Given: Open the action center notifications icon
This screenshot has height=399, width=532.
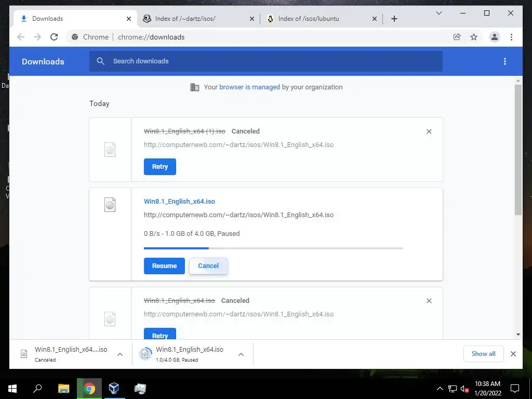Looking at the screenshot, I should click(x=515, y=389).
